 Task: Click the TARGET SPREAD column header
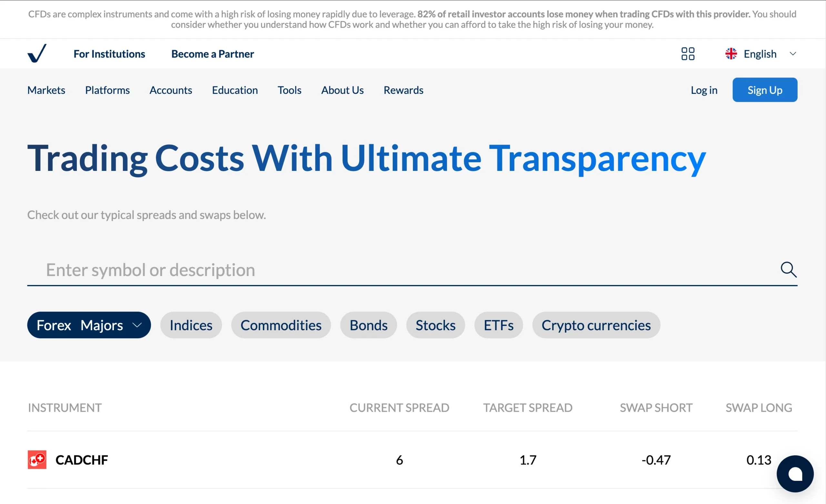[528, 408]
